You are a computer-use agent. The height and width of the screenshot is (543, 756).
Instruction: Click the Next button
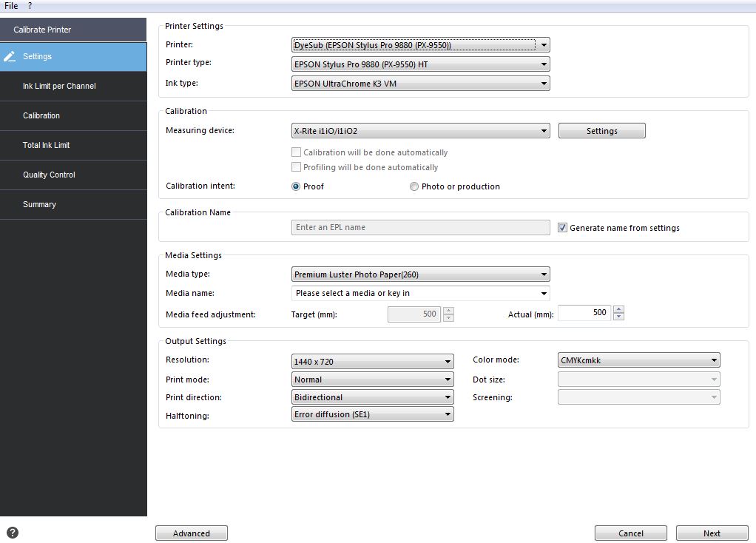pos(712,533)
